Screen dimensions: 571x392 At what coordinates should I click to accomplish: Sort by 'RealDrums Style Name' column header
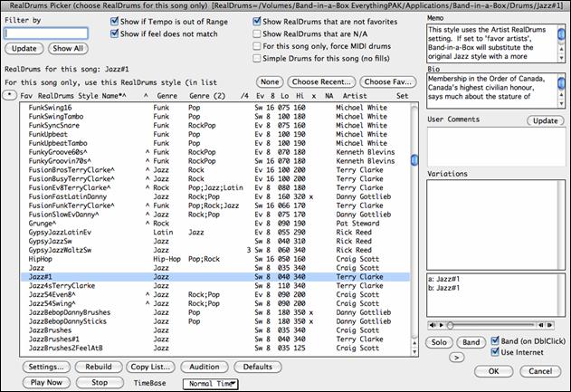click(x=82, y=96)
